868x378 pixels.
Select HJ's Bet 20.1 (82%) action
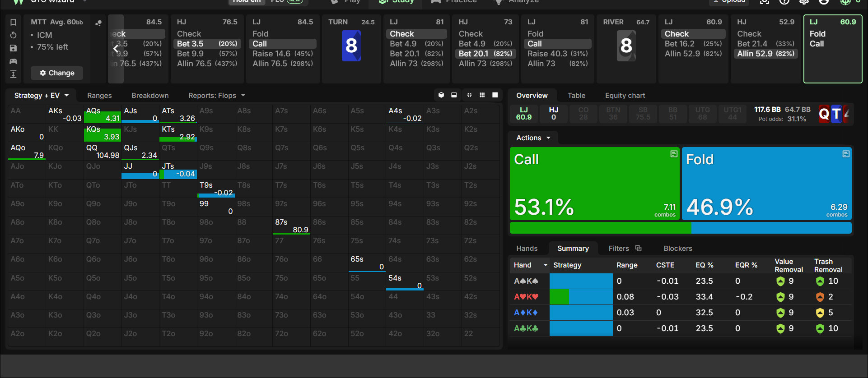485,54
